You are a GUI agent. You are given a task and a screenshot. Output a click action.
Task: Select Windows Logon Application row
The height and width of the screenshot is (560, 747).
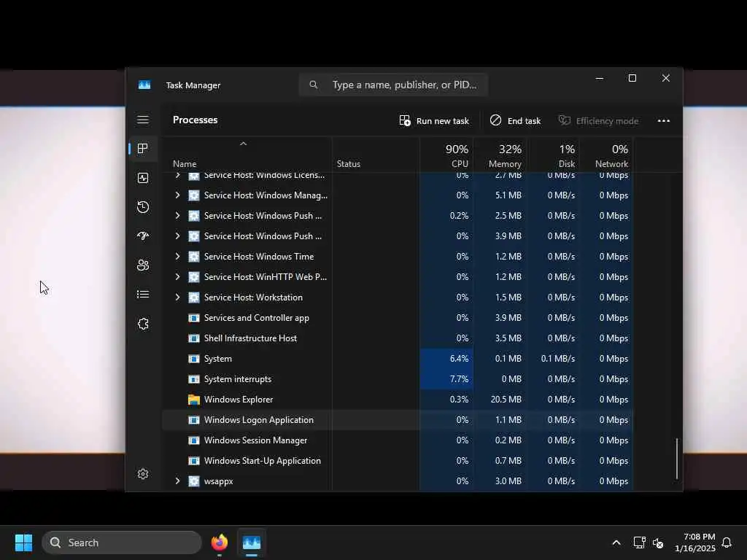(398, 420)
